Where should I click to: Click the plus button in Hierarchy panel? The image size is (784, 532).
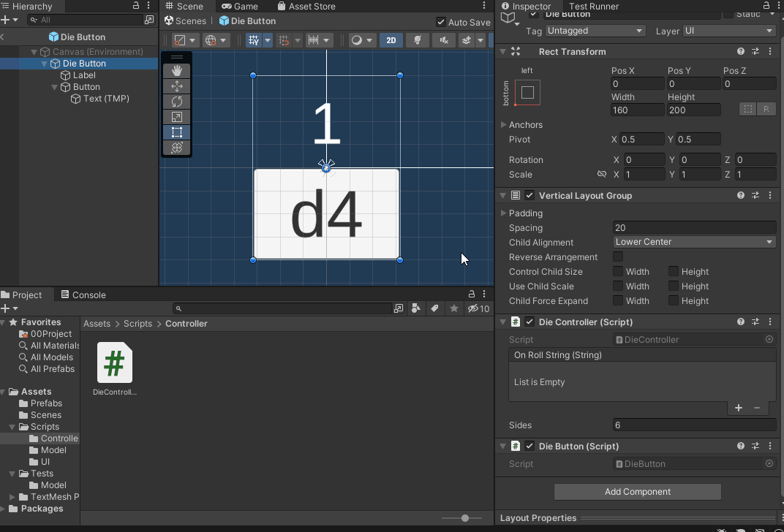point(6,20)
